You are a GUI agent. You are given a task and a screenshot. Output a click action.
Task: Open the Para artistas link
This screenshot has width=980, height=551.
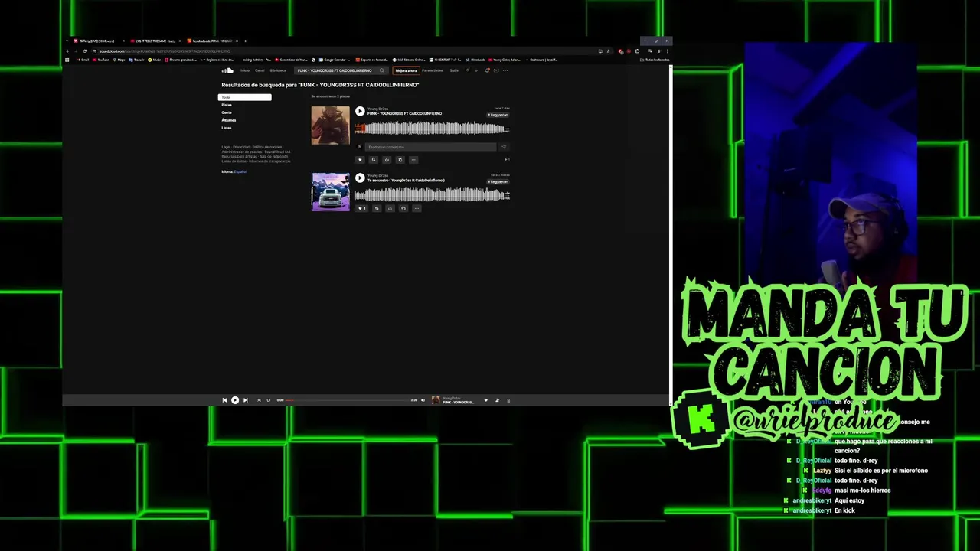tap(433, 70)
